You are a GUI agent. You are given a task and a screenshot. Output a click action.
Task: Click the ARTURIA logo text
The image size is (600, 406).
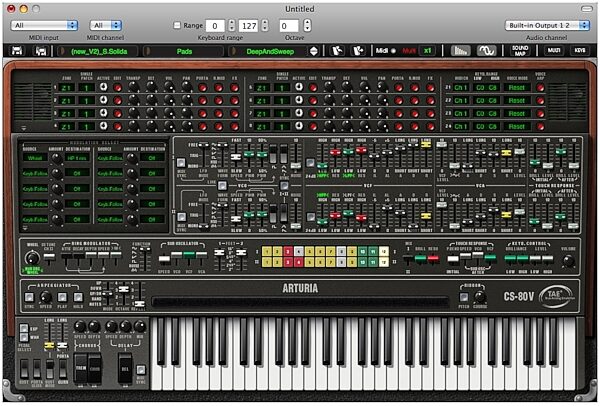click(300, 288)
